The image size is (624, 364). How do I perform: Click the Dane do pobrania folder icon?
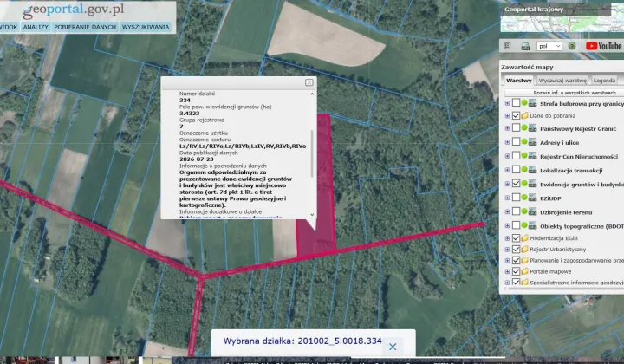pyautogui.click(x=524, y=116)
